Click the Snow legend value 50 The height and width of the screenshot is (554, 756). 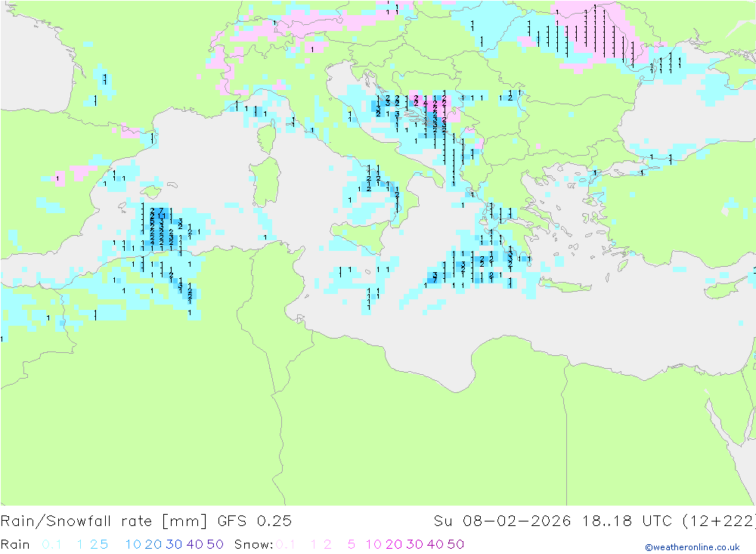(456, 544)
